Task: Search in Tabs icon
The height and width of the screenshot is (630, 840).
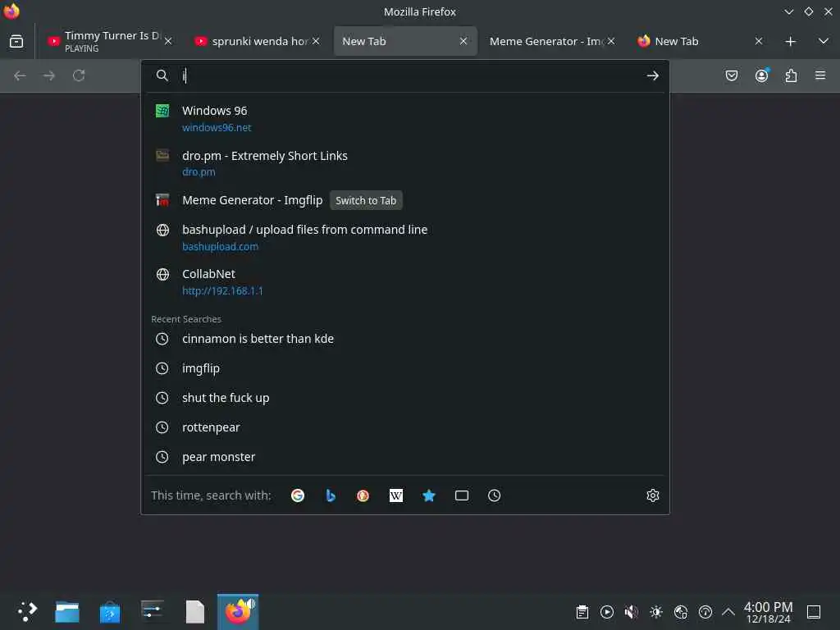Action: [x=461, y=495]
